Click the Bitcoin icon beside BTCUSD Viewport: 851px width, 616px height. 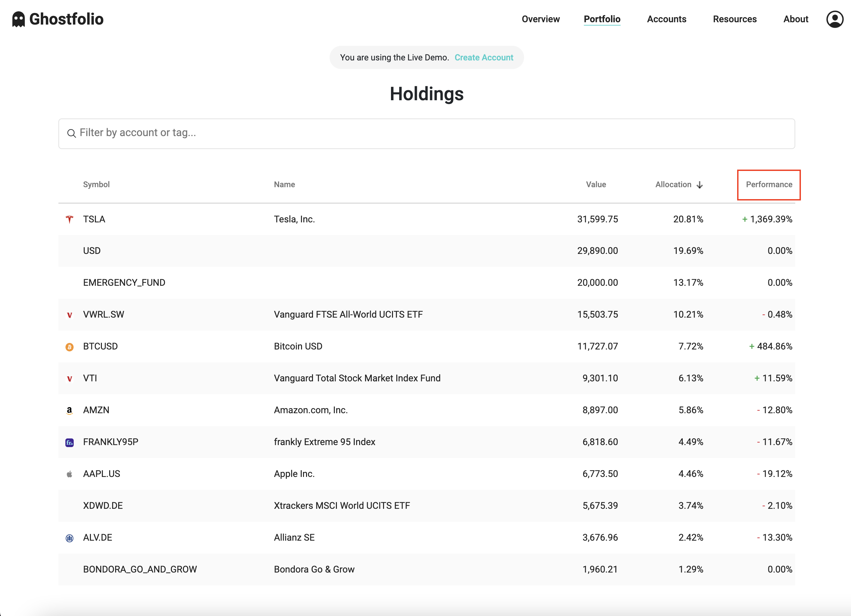(x=69, y=346)
